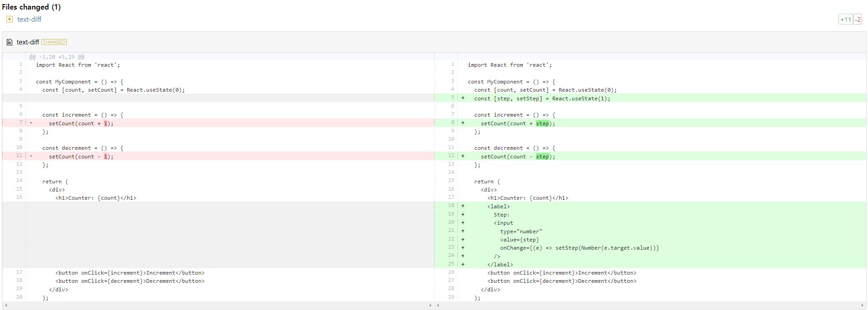
Task: Click left arrow of the left pane scrollbar
Action: 6,305
